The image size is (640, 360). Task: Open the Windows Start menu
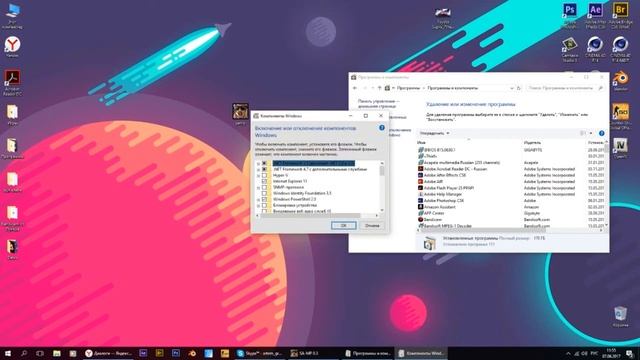(x=7, y=353)
